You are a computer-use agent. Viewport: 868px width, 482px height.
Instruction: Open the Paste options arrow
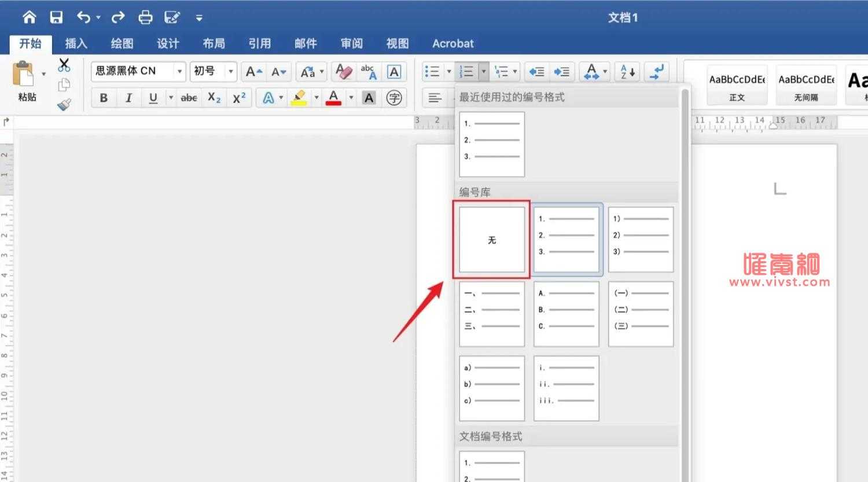(x=43, y=74)
